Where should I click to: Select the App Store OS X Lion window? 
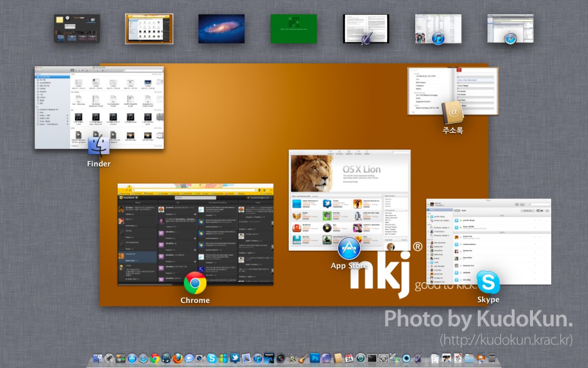350,200
